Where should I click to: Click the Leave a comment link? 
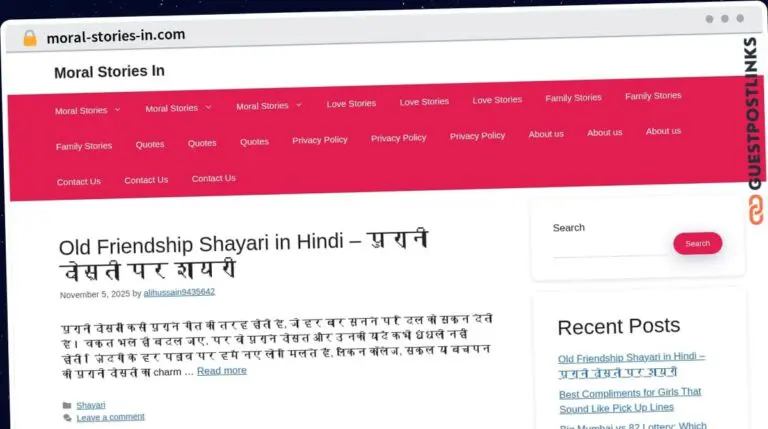(x=110, y=417)
